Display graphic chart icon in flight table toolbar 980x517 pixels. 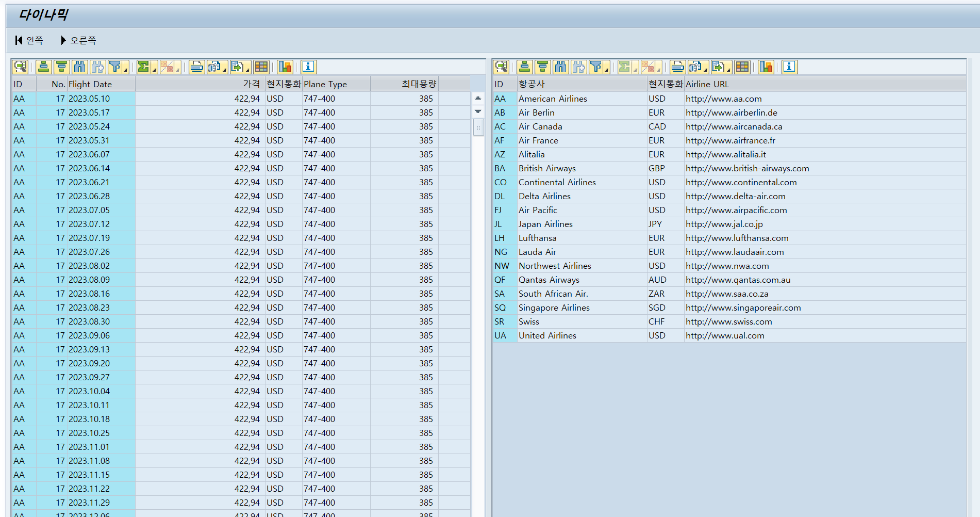coord(285,67)
